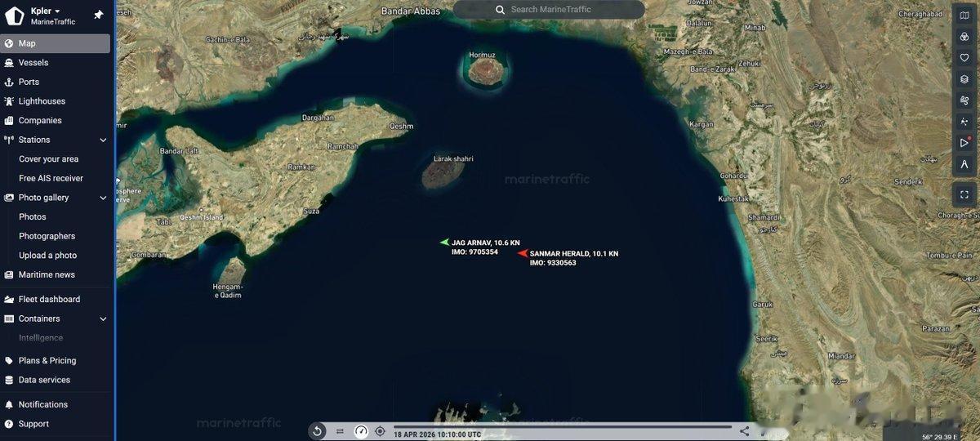Click the share icon on timeline bar
The height and width of the screenshot is (441, 980).
pyautogui.click(x=745, y=431)
